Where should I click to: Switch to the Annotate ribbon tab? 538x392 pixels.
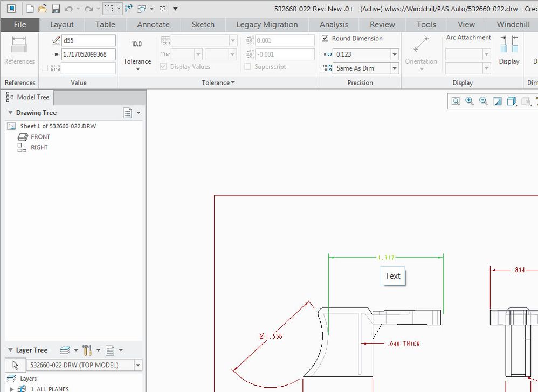153,25
